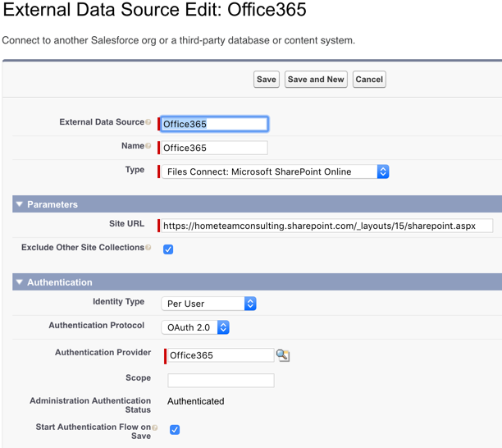The image size is (502, 448).
Task: Show help for Exclude Other Site Collections
Action: click(148, 247)
